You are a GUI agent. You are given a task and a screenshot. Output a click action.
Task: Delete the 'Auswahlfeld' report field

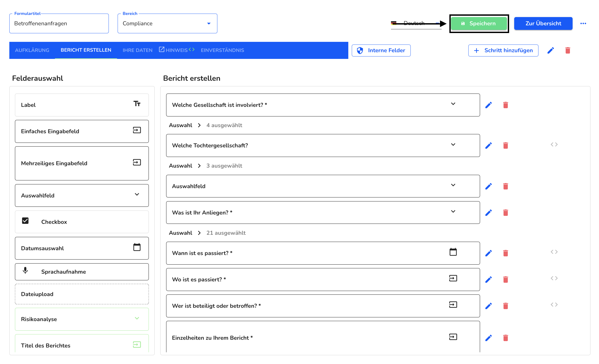[x=505, y=186]
